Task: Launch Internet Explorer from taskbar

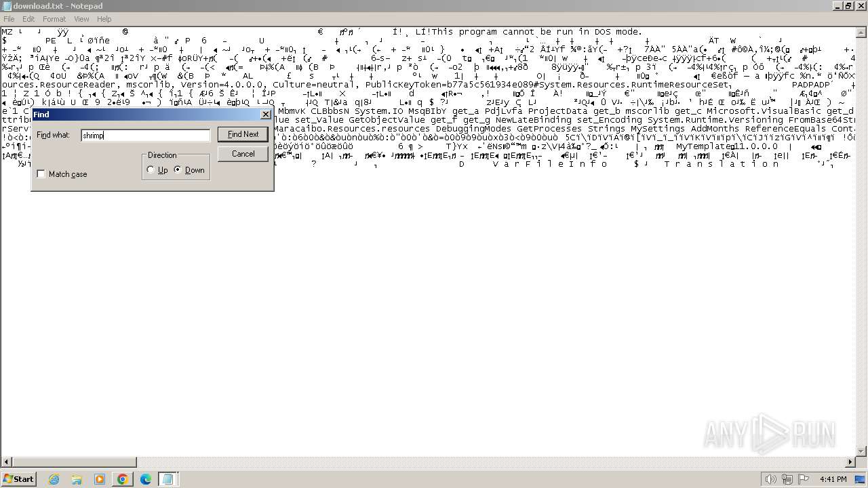Action: (54, 479)
